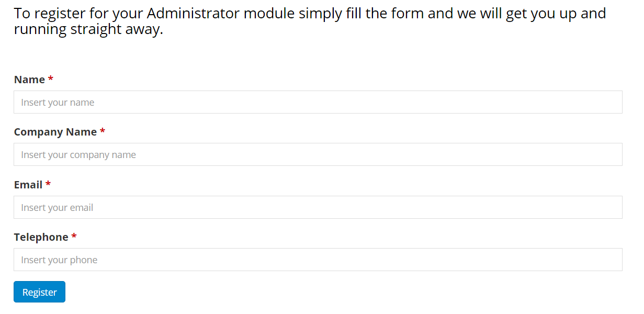This screenshot has width=644, height=314.
Task: Click the 'Insert your phone' placeholder text
Action: 59,260
